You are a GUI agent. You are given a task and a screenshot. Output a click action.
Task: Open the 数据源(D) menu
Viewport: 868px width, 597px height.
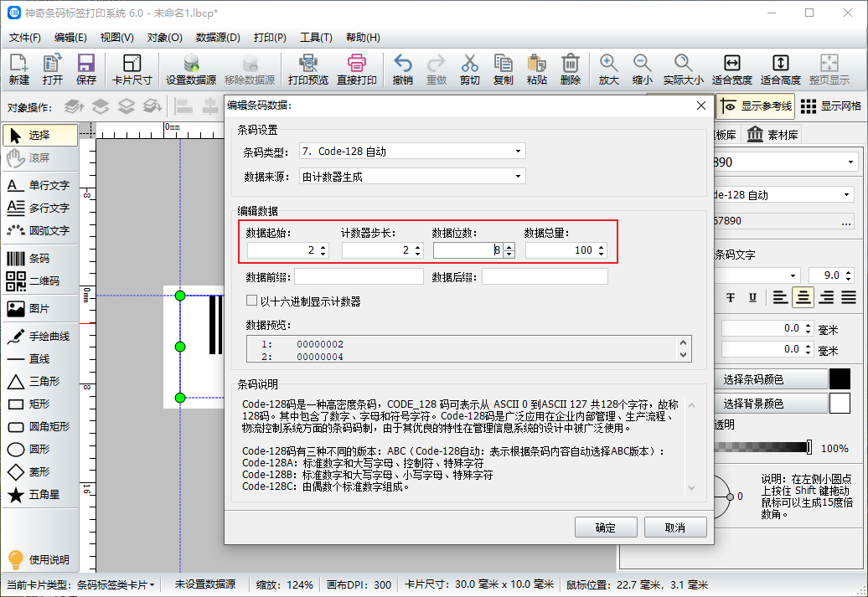pyautogui.click(x=218, y=38)
